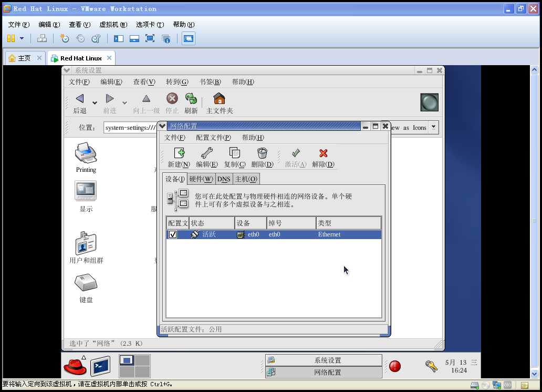Switch to the Hosts (主机) tab
The height and width of the screenshot is (392, 542).
246,179
